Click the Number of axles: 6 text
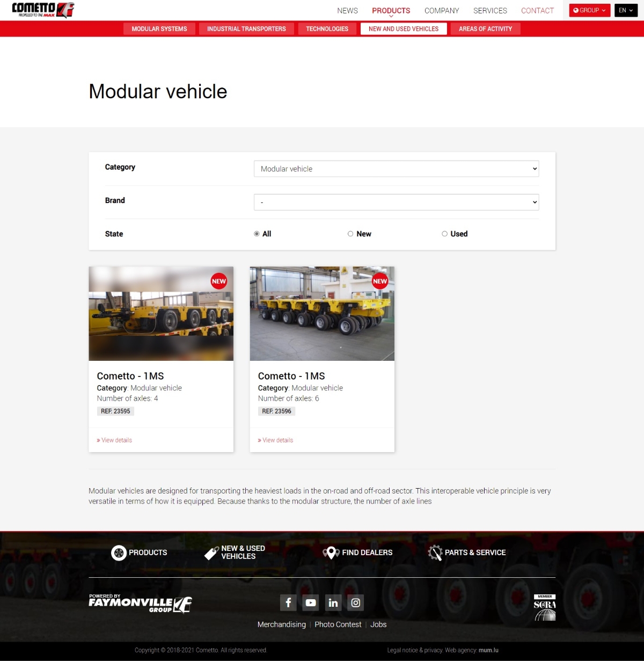644x661 pixels. [x=288, y=398]
